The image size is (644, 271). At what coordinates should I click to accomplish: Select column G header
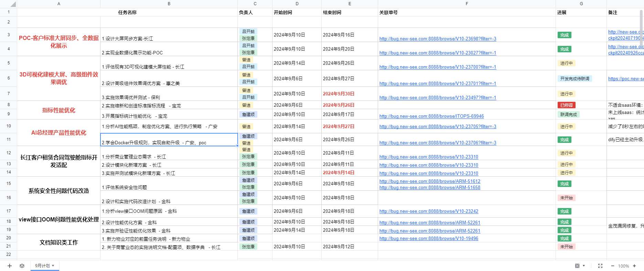pos(581,4)
